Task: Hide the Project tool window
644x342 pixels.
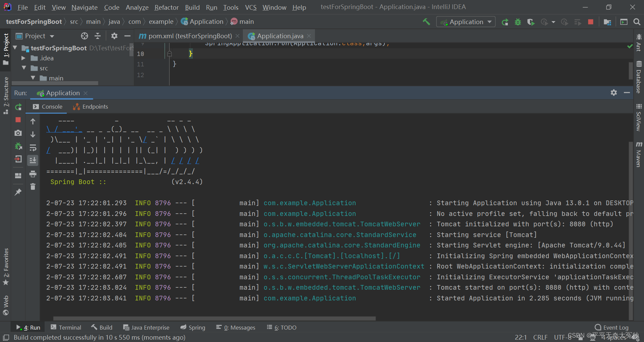Action: coord(127,36)
